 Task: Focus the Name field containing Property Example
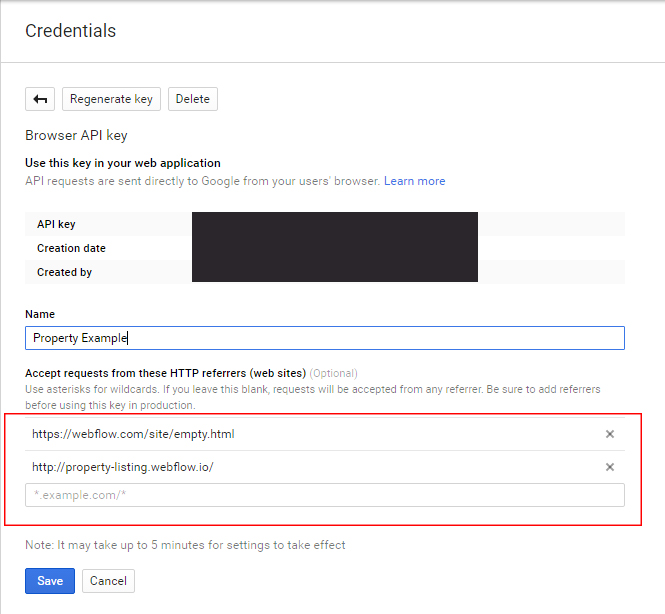pos(324,338)
